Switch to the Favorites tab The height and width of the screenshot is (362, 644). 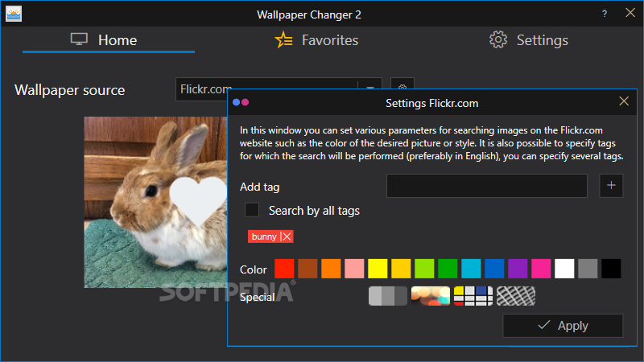click(x=316, y=40)
